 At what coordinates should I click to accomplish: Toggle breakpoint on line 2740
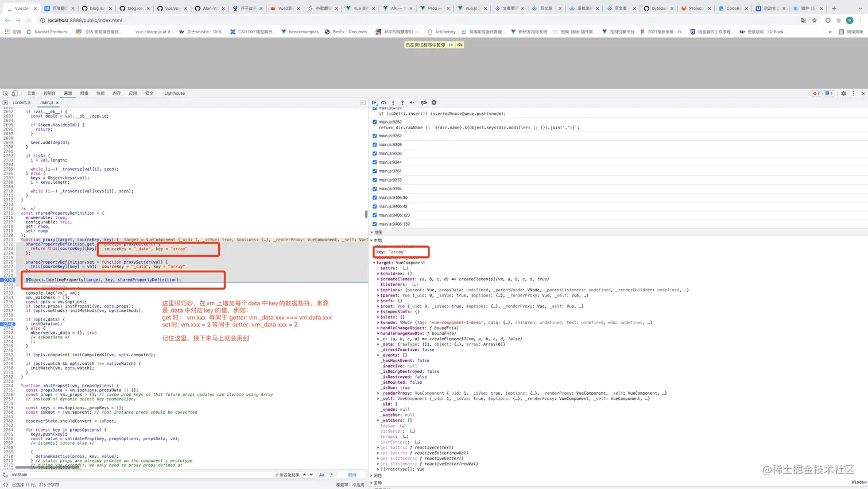(x=8, y=324)
